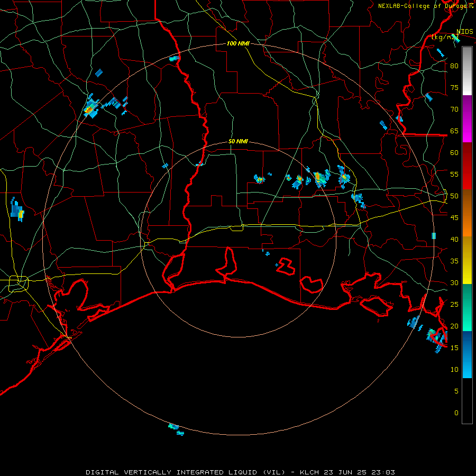Click the legend value 55
Image resolution: width=476 pixels, height=476 pixels.
[x=454, y=174]
